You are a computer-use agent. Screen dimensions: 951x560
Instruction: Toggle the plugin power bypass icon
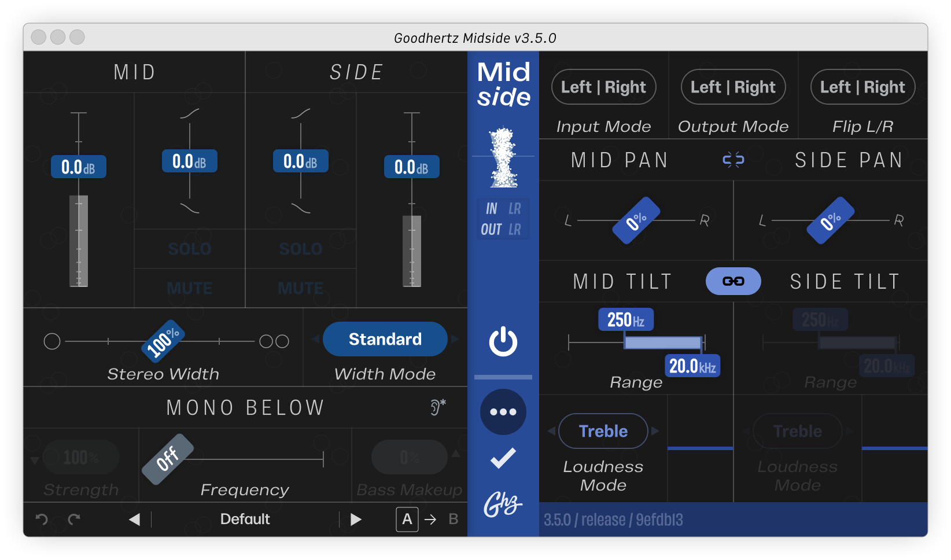503,341
